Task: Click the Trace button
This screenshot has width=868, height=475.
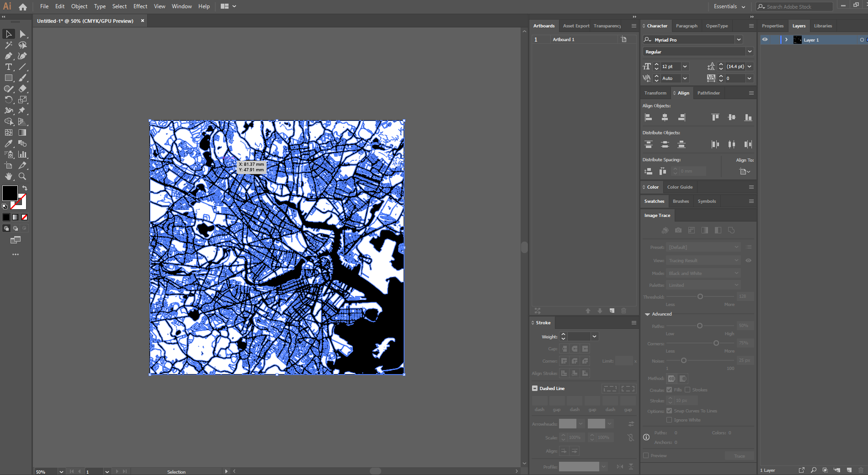Action: [x=739, y=455]
